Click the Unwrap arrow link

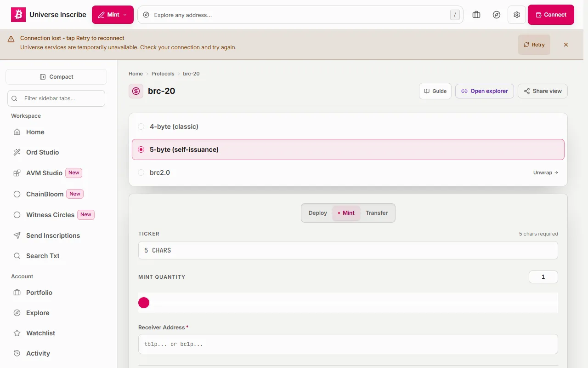click(x=546, y=172)
